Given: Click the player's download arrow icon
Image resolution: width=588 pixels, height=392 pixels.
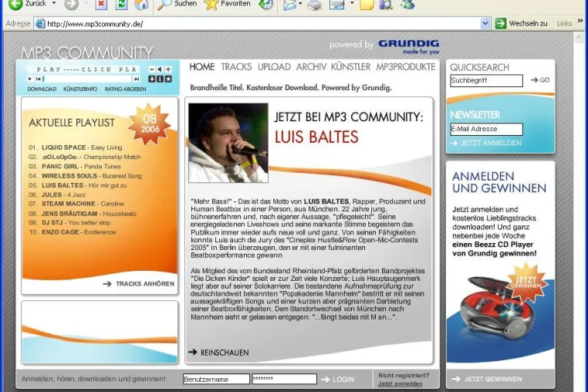Looking at the screenshot, I should [151, 79].
